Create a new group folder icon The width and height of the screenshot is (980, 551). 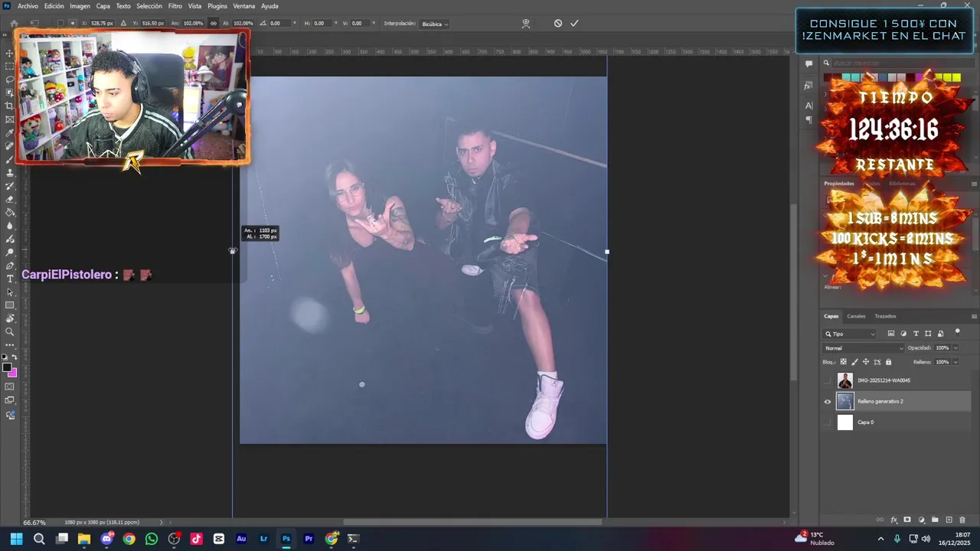pos(935,520)
